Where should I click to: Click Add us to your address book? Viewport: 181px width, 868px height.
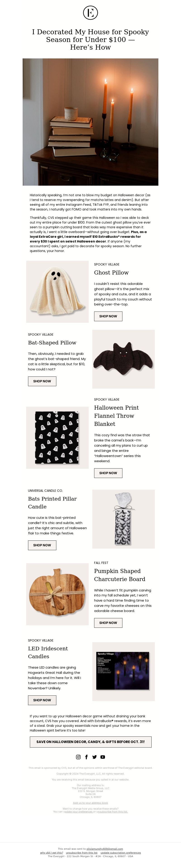[90, 803]
